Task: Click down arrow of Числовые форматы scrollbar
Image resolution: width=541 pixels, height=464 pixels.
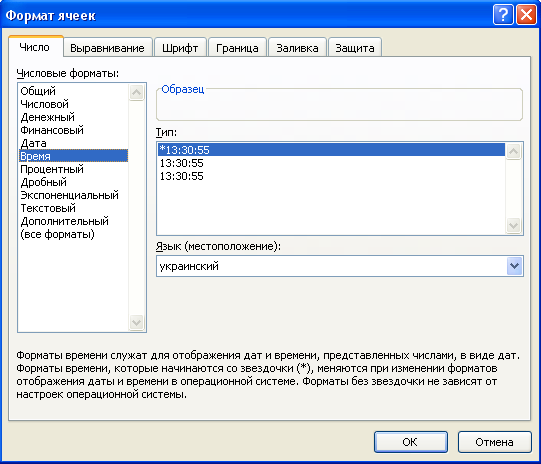Action: coord(137,322)
